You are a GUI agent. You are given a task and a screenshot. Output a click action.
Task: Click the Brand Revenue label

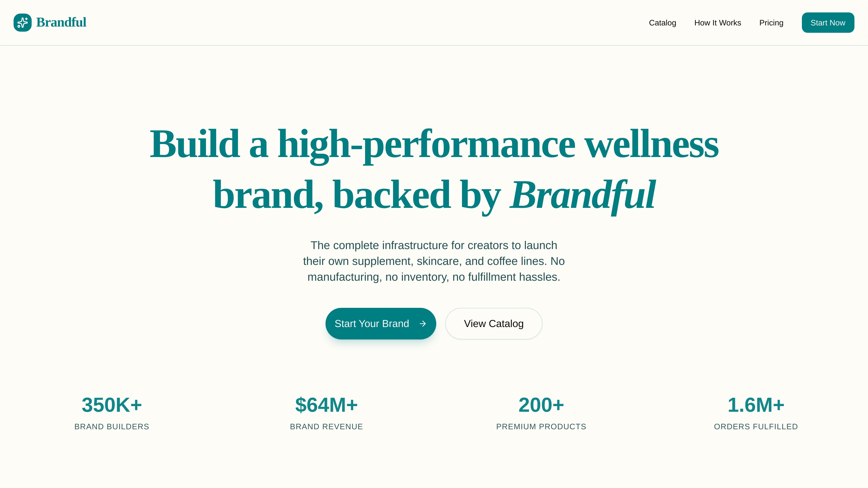pyautogui.click(x=326, y=427)
